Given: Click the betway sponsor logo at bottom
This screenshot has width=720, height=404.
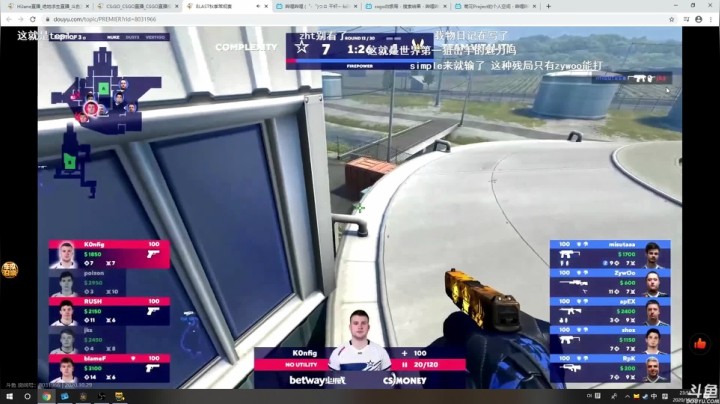Looking at the screenshot, I should (317, 380).
